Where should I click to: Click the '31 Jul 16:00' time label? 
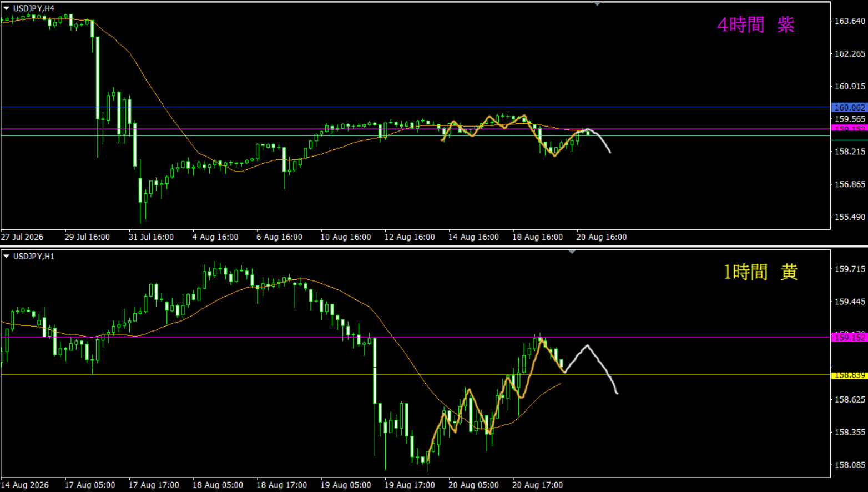point(151,237)
